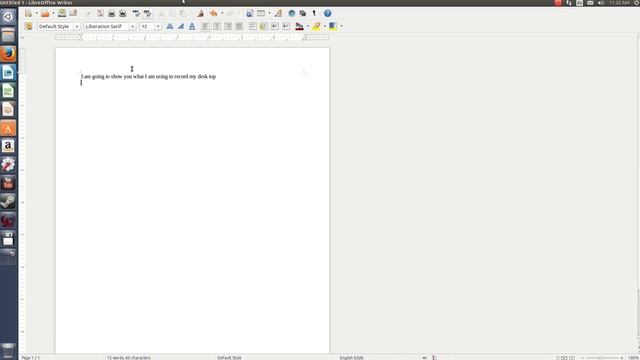640x360 pixels.
Task: Click the horizontal ruler above the page
Action: tap(192, 37)
